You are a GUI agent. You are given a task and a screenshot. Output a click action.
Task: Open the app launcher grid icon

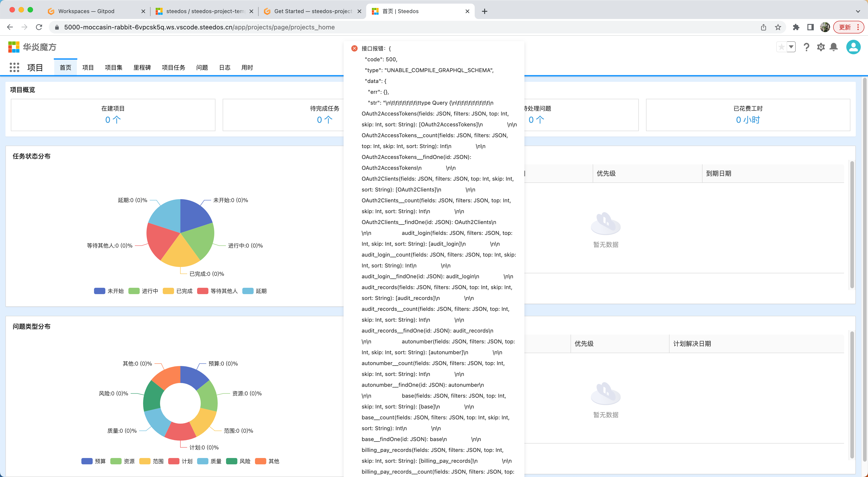(x=14, y=67)
